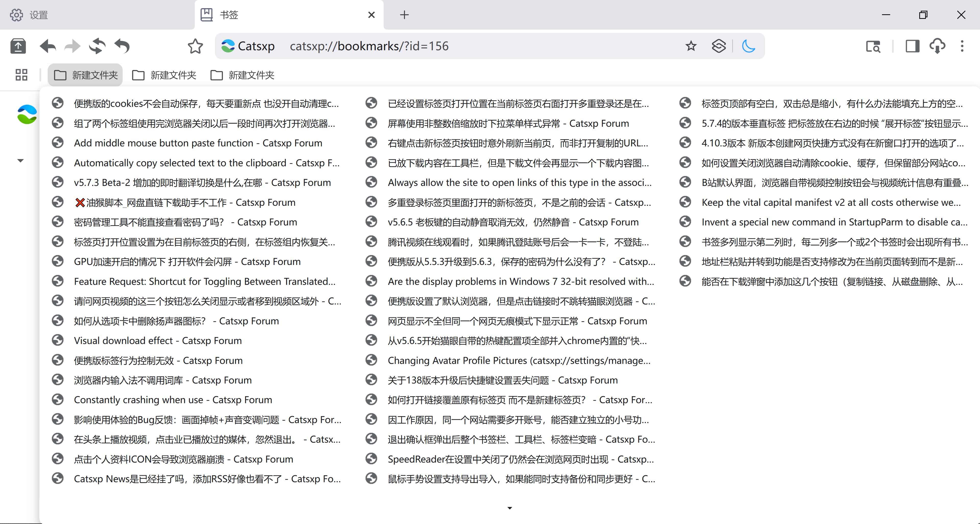Screen dimensions: 980x524
Task: Expand the sidebar dropdown triangle
Action: [20, 161]
